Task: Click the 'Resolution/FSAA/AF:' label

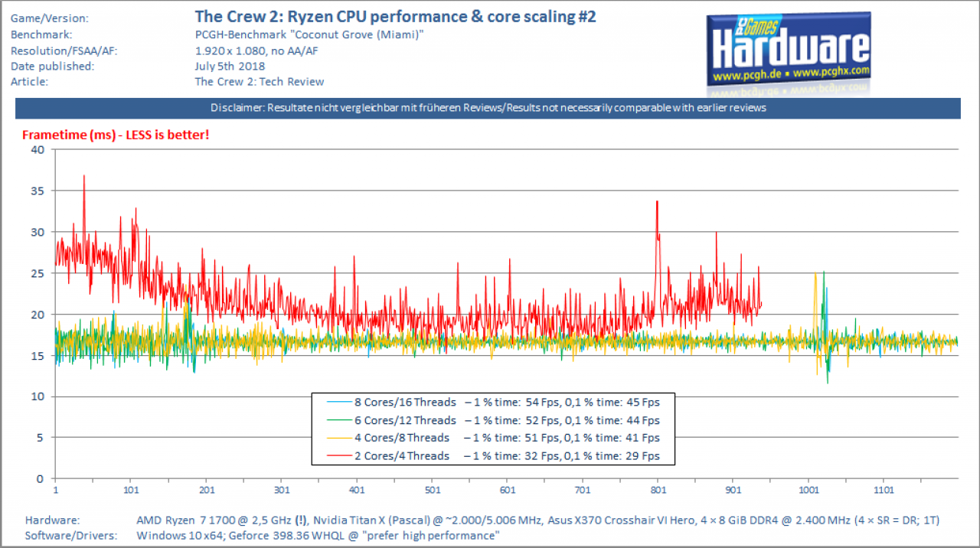Action: [x=64, y=51]
